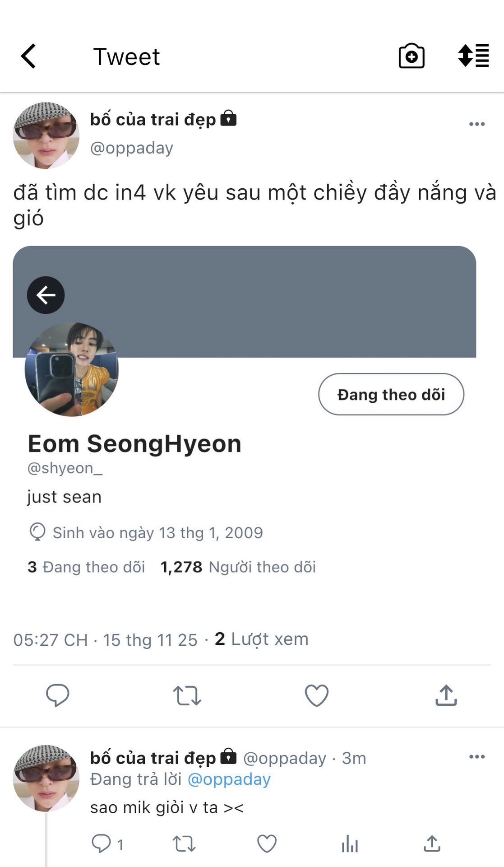Viewport: 504px width, 867px height.
Task: Go back from the Tweet screen
Action: pyautogui.click(x=28, y=56)
